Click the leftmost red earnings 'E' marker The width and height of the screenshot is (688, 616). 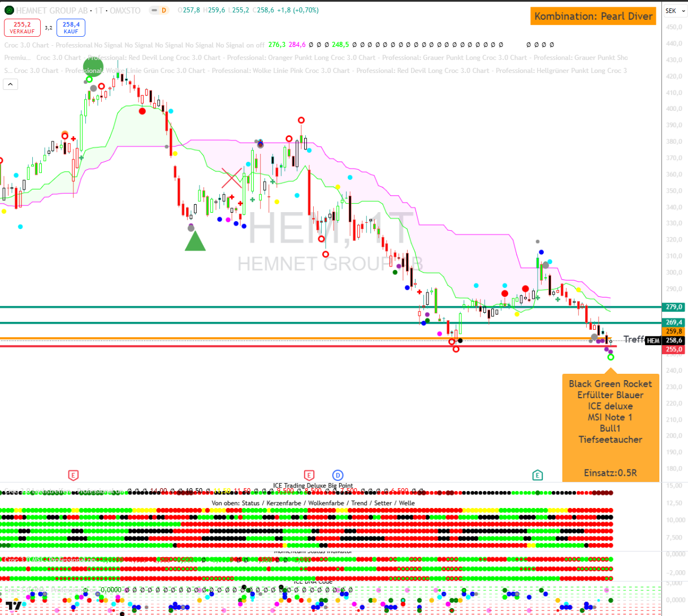[73, 475]
